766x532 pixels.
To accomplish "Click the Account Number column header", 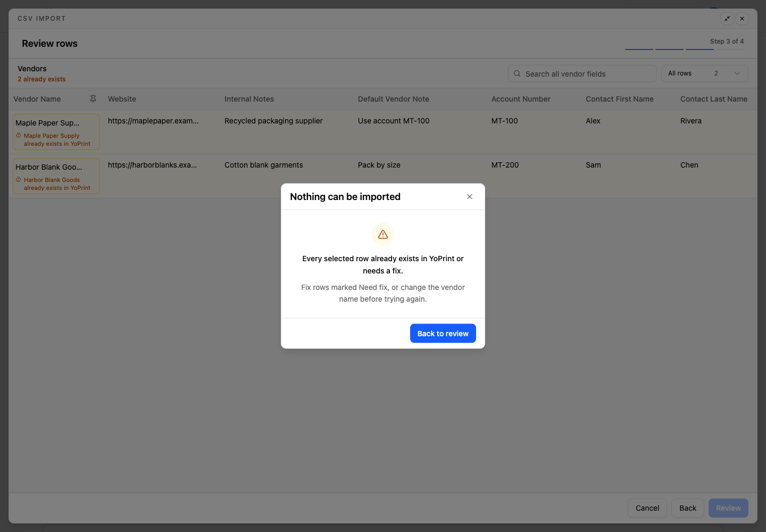I will click(521, 99).
